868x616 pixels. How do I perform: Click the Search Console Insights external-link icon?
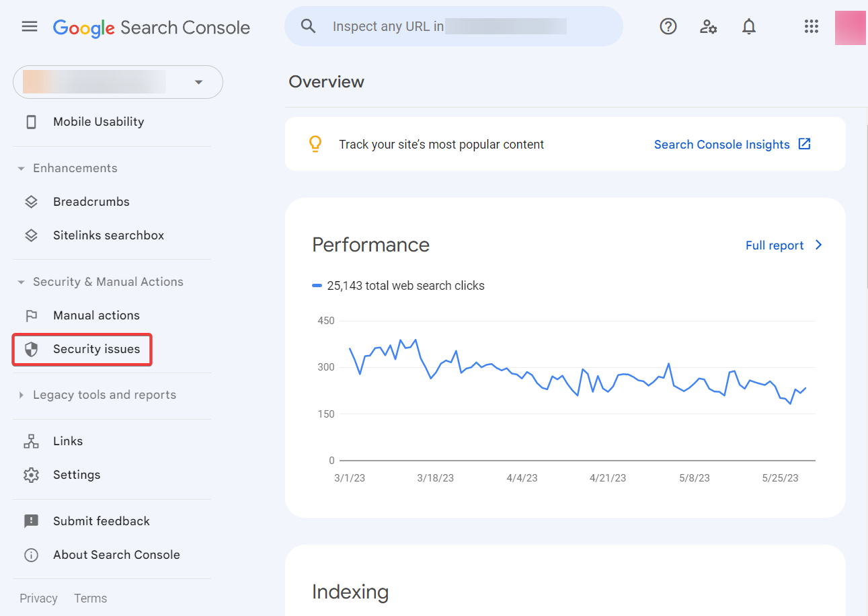pyautogui.click(x=804, y=144)
